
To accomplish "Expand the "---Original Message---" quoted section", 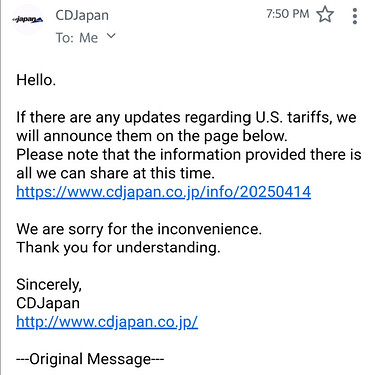I will (90, 359).
